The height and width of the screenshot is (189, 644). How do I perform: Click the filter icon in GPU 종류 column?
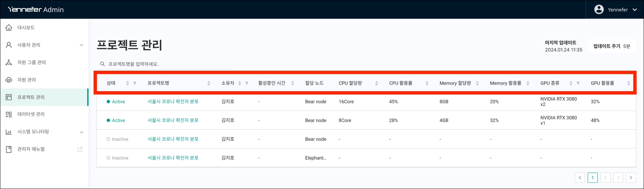click(578, 83)
